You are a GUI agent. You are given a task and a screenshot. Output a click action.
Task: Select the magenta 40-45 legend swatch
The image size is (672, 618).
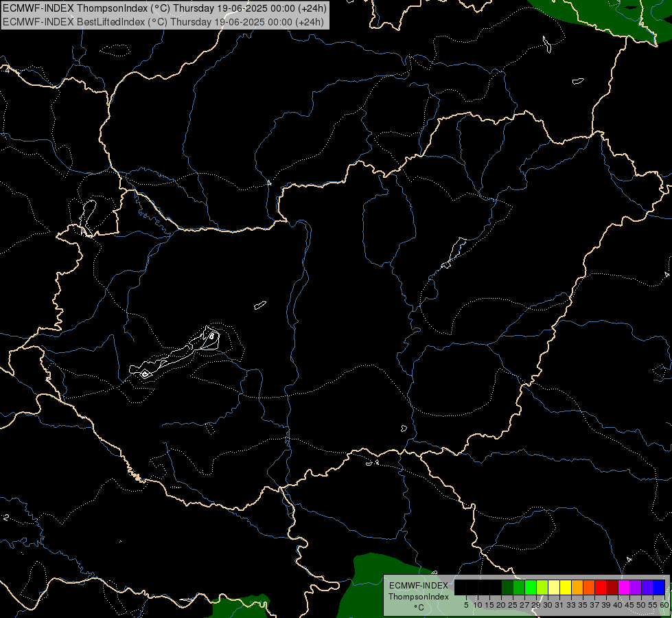point(624,587)
